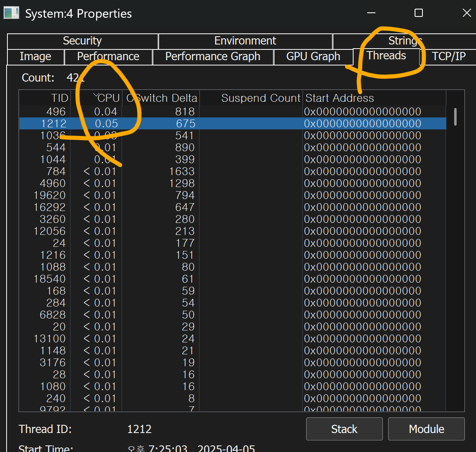The width and height of the screenshot is (476, 452).
Task: Click CSwitch Delta value 890
Action: pos(185,148)
